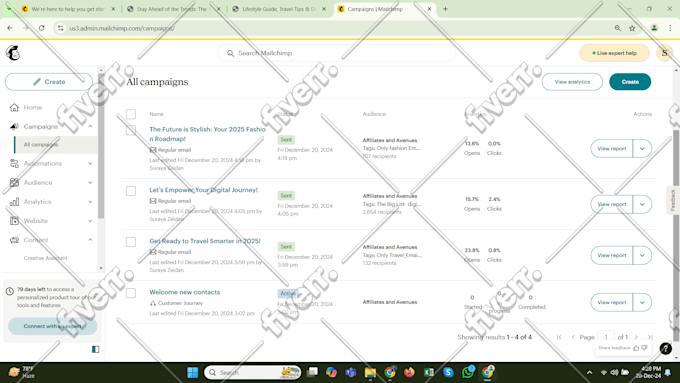The height and width of the screenshot is (383, 680).
Task: Tick the select-all campaigns checkbox
Action: [131, 114]
